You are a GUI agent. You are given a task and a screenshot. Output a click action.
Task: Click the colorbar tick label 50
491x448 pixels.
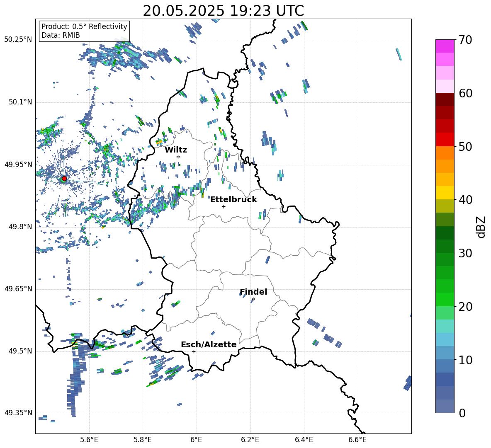click(x=466, y=146)
